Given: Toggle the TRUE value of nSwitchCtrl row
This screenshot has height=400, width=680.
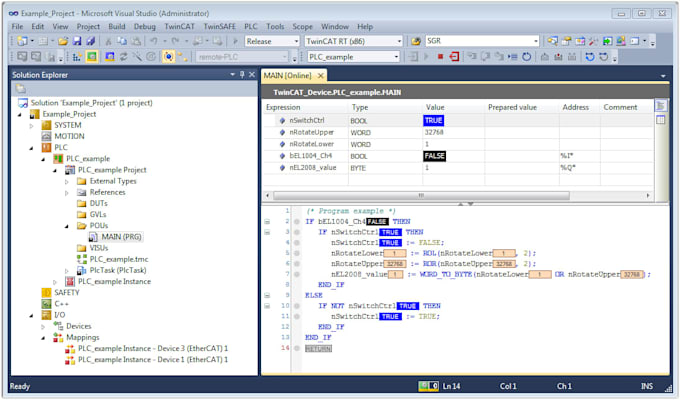Looking at the screenshot, I should [433, 120].
